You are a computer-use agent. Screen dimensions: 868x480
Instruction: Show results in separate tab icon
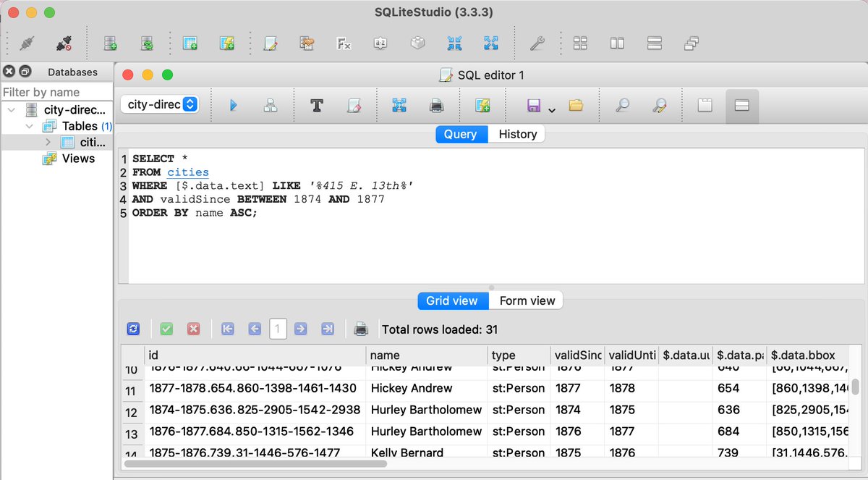pos(705,106)
